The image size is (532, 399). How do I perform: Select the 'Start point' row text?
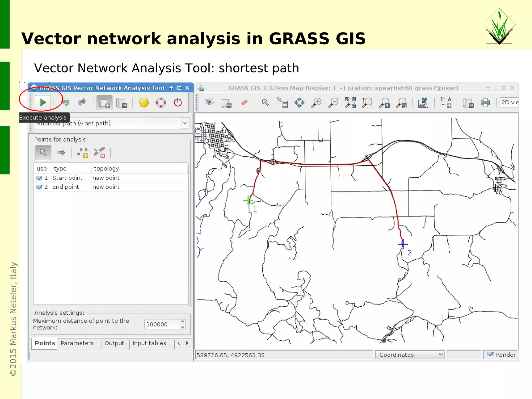click(x=67, y=178)
